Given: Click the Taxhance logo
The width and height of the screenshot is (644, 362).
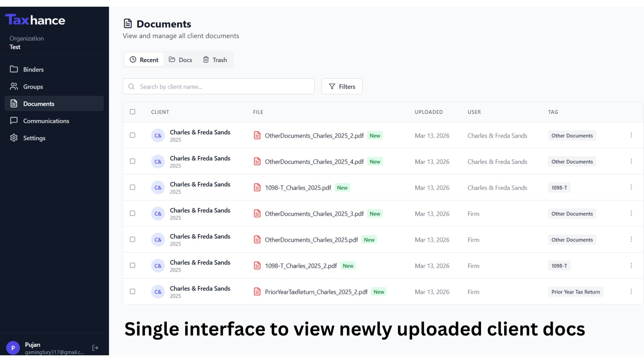Looking at the screenshot, I should click(35, 20).
